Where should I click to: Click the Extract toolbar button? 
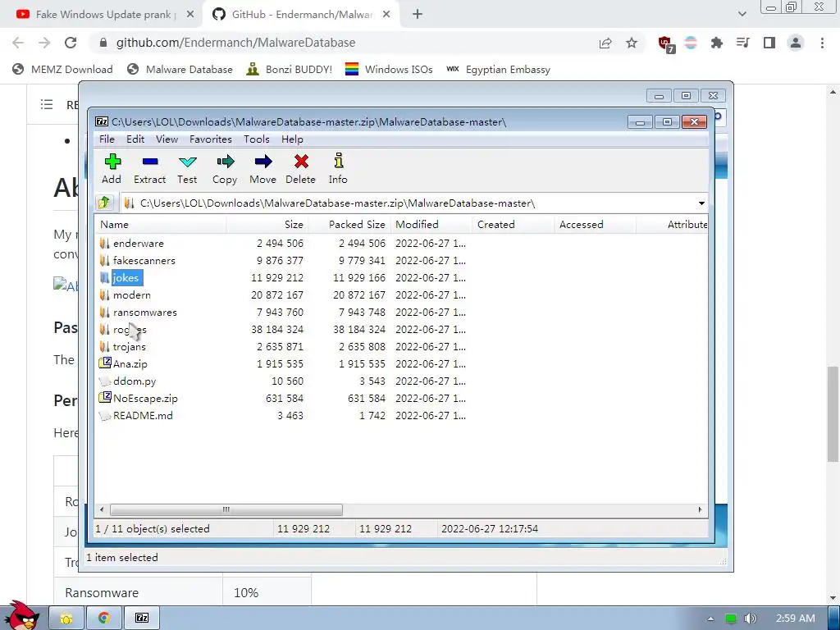[x=149, y=169]
